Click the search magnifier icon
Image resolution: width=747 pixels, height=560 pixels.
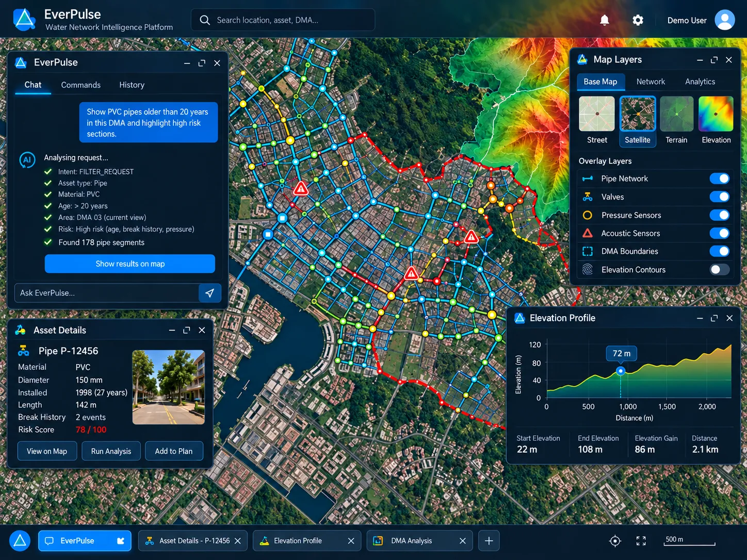[x=205, y=20]
